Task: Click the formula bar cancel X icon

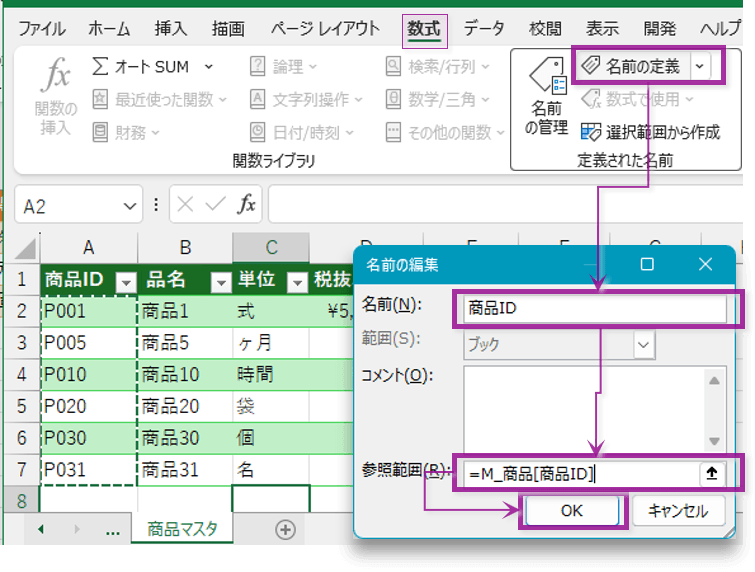Action: [185, 205]
